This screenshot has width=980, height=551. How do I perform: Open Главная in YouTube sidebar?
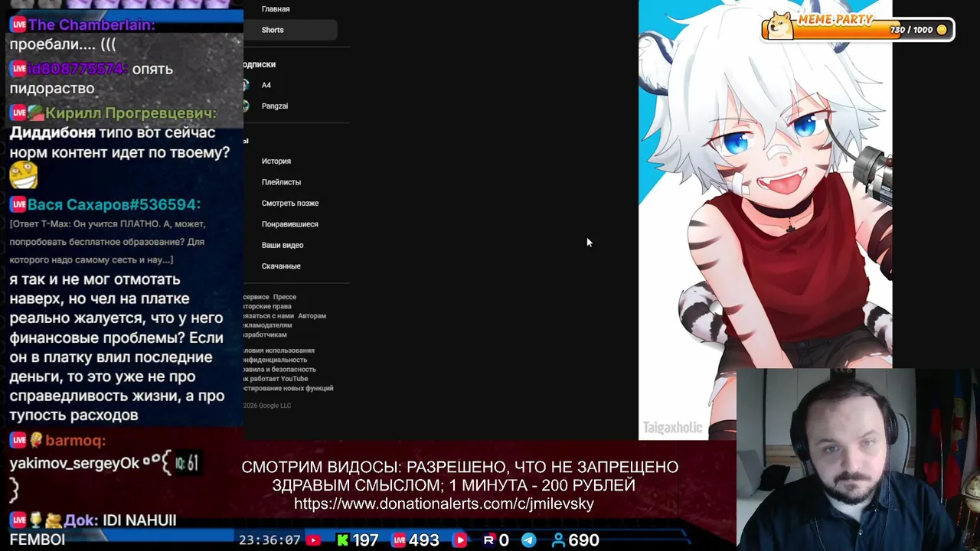point(276,9)
